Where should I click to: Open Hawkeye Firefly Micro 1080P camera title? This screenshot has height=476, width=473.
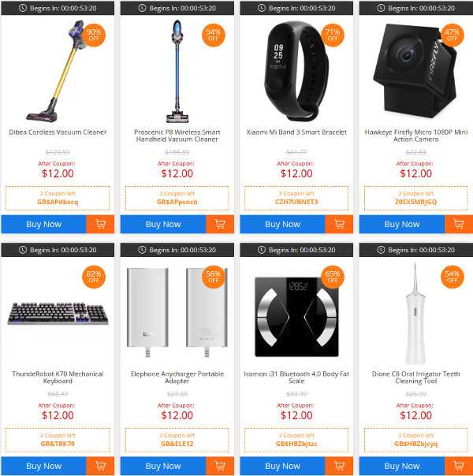tap(416, 136)
